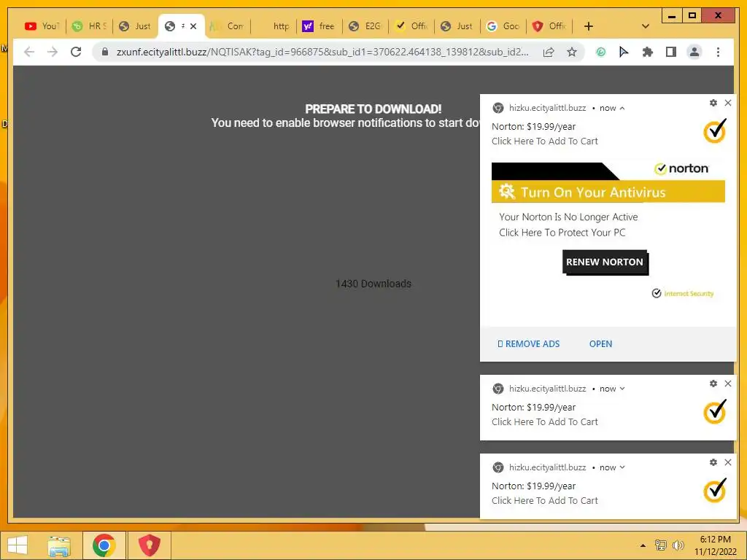Bookmark this page with star
This screenshot has width=747, height=560.
(x=572, y=52)
